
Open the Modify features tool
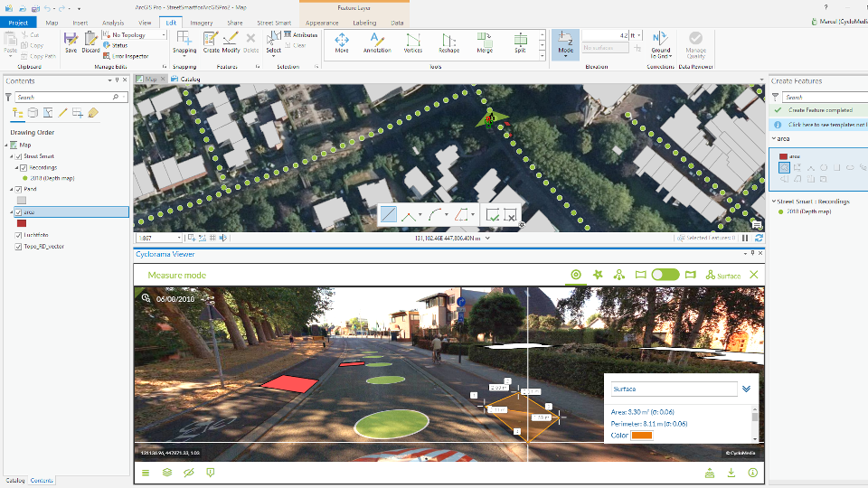[231, 42]
